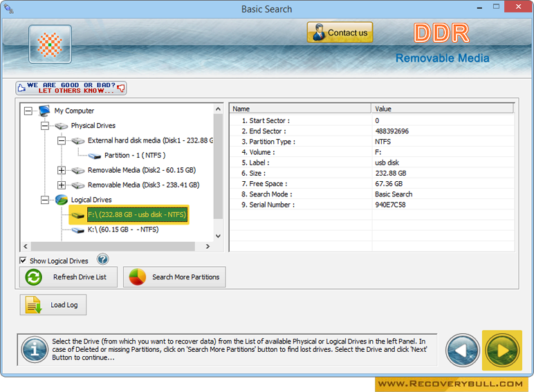
Task: Click the Serial Number value 940E7C58
Action: [390, 205]
